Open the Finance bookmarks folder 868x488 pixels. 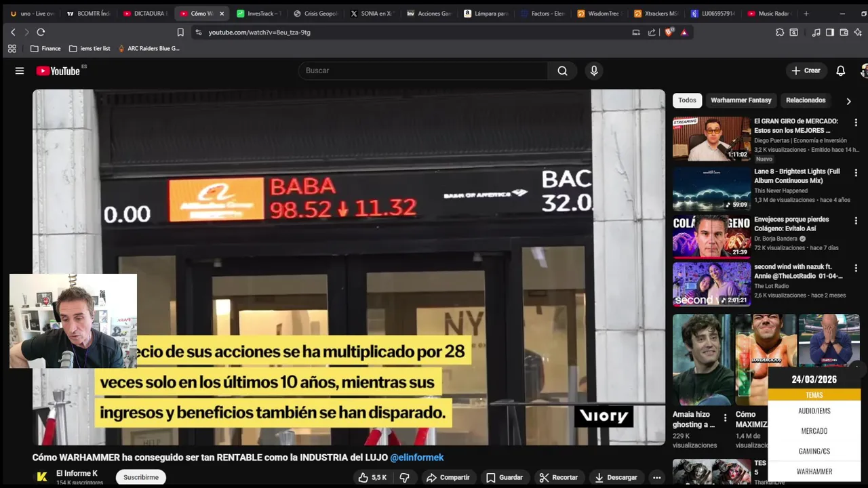pyautogui.click(x=45, y=48)
